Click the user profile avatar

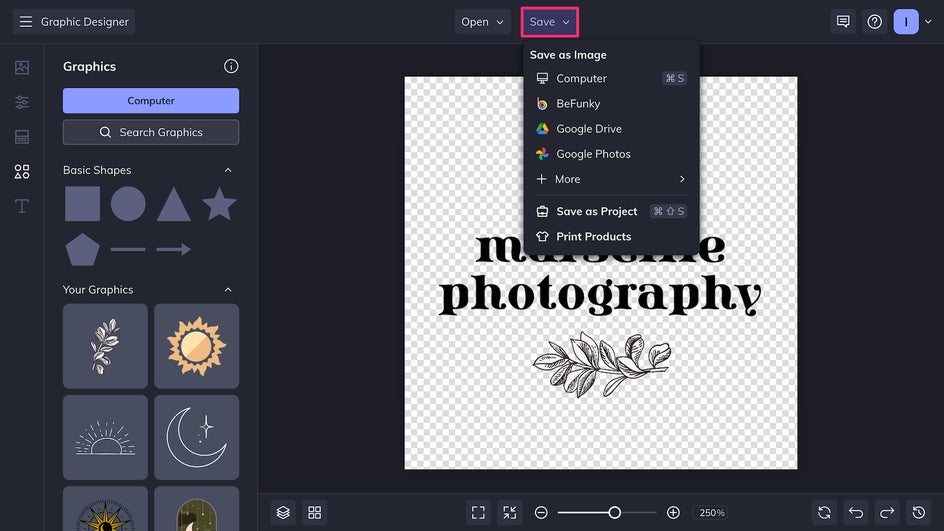pos(905,22)
